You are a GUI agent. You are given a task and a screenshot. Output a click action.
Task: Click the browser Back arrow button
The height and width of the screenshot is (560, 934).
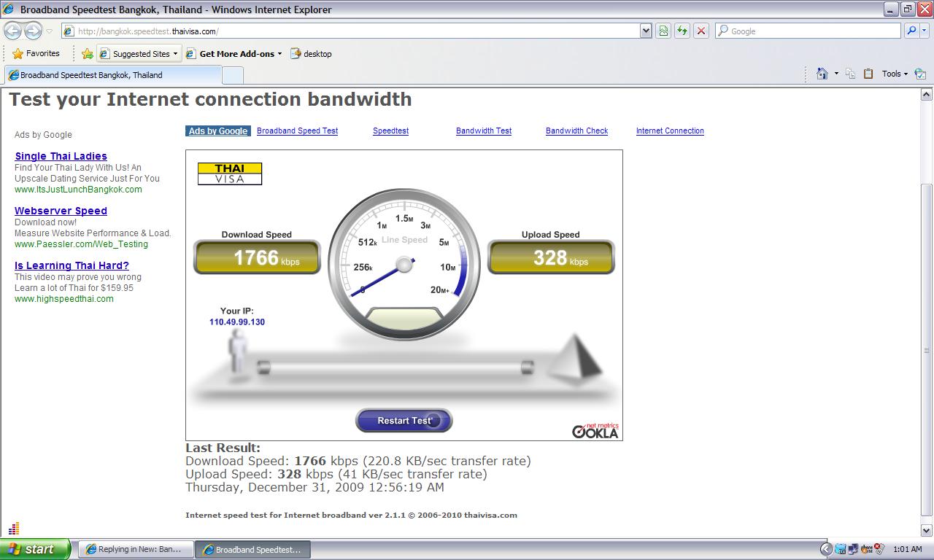[x=13, y=31]
